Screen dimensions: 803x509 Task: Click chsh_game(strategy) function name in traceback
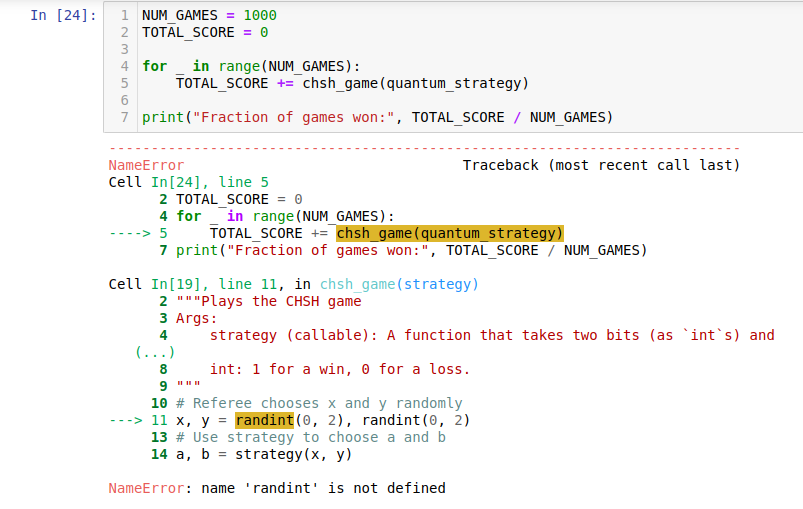[x=399, y=284]
